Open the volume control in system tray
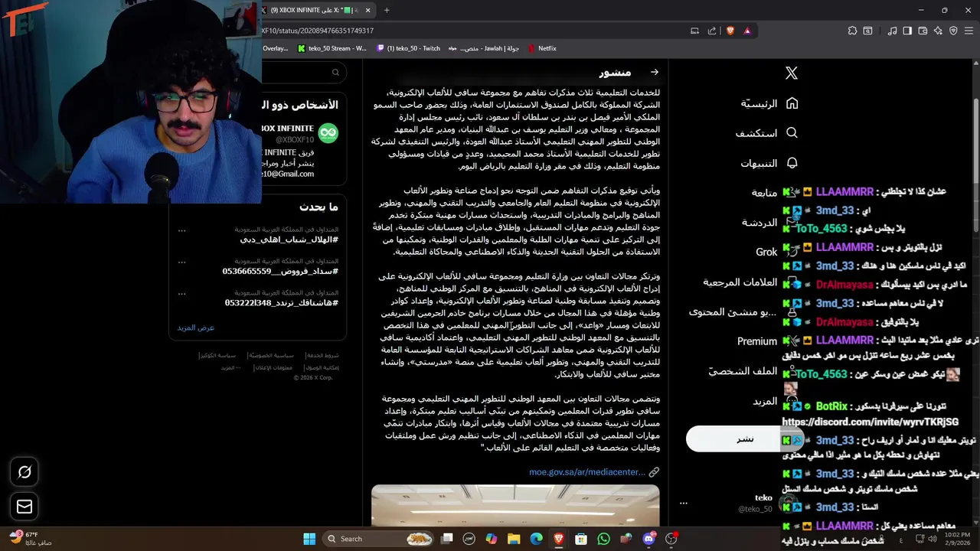Image resolution: width=980 pixels, height=551 pixels. point(932,539)
